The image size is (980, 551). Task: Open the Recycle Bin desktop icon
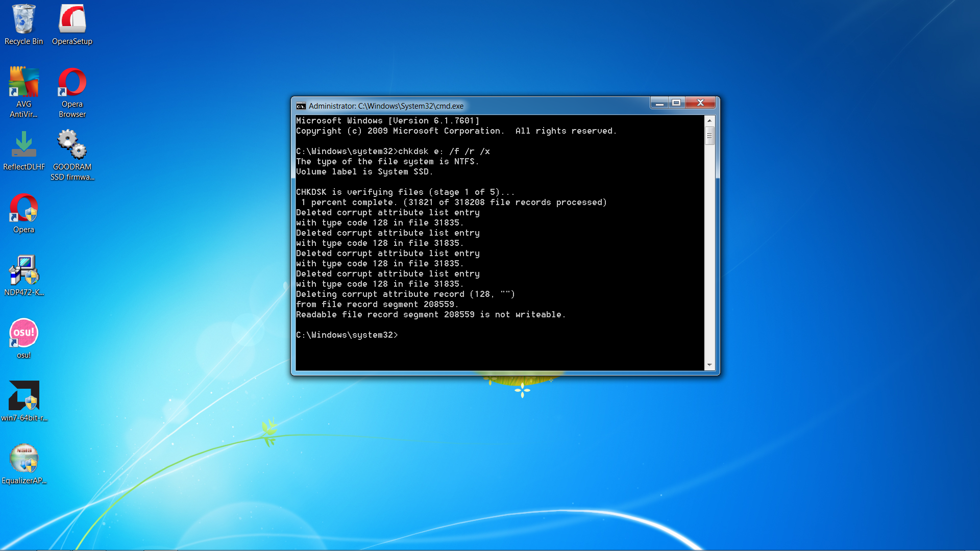click(23, 24)
